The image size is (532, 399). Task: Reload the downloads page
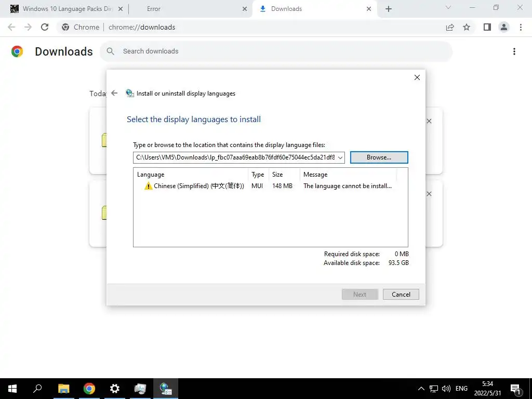coord(45,27)
